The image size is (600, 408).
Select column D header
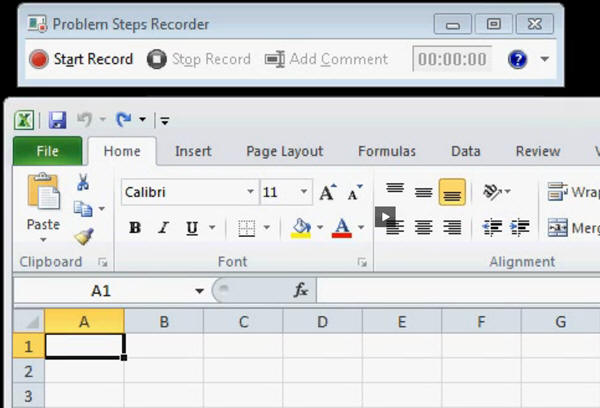tap(322, 322)
